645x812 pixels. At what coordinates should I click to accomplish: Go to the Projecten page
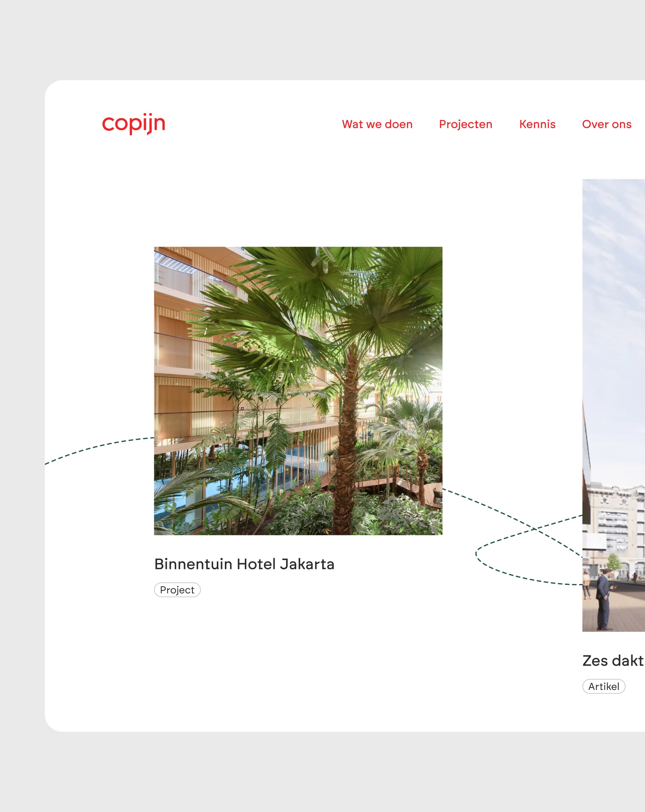coord(466,124)
